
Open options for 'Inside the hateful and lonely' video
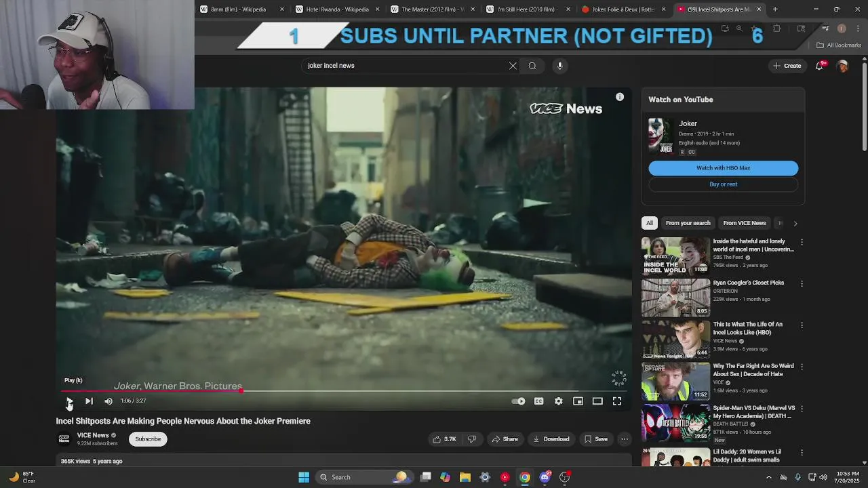click(x=802, y=242)
